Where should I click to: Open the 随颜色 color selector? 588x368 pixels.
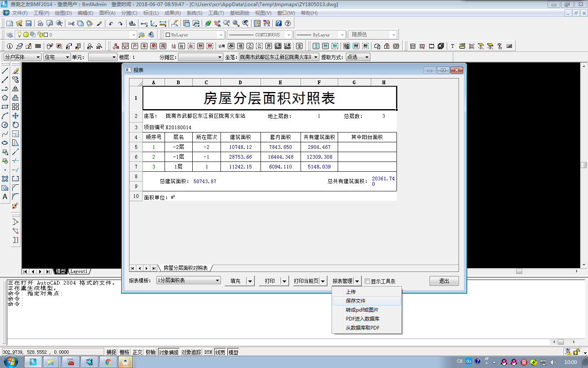coord(373,35)
